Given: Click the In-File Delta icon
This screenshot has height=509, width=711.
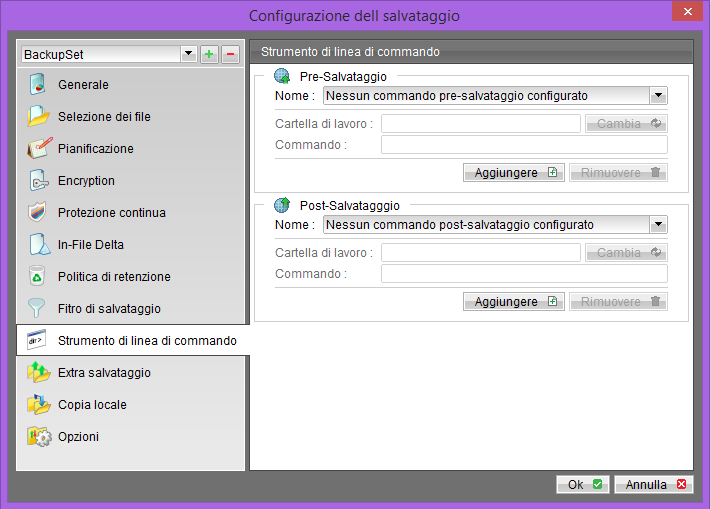Looking at the screenshot, I should pyautogui.click(x=40, y=244).
